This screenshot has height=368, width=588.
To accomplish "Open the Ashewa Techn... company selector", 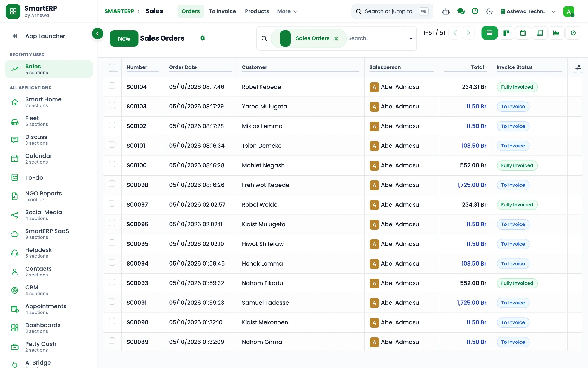I will click(528, 11).
